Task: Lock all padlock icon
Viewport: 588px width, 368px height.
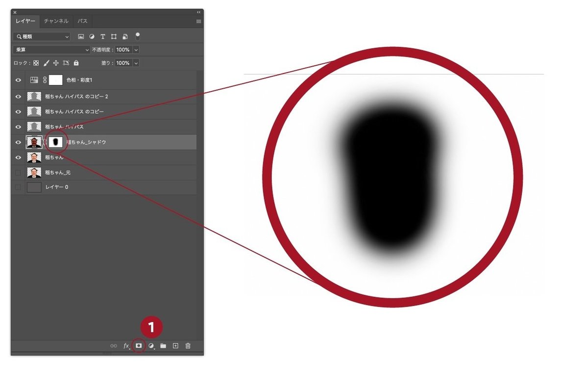Action: point(76,63)
